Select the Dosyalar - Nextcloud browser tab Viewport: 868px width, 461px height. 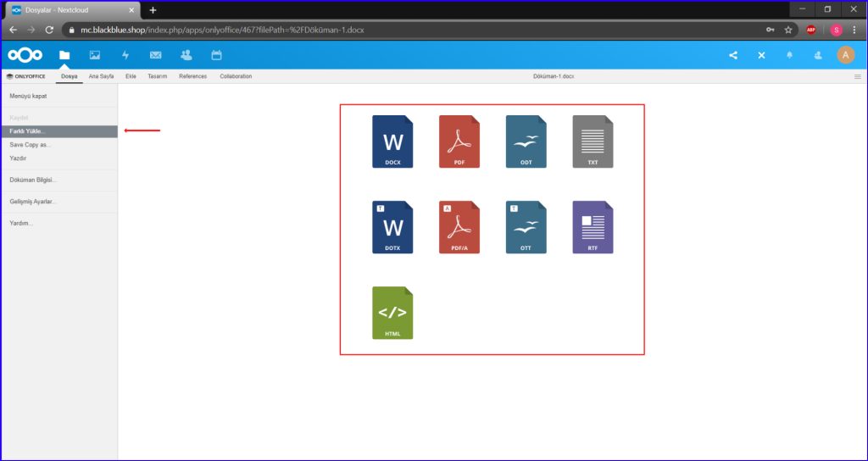click(x=72, y=10)
